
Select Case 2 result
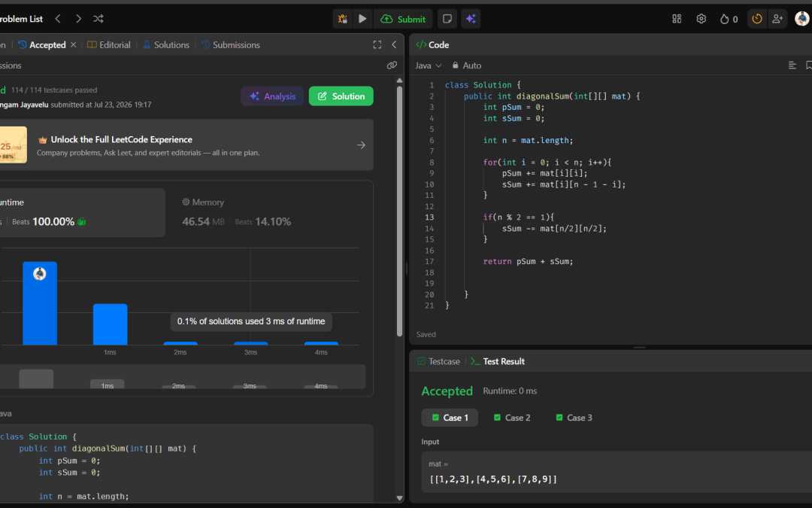click(x=512, y=418)
